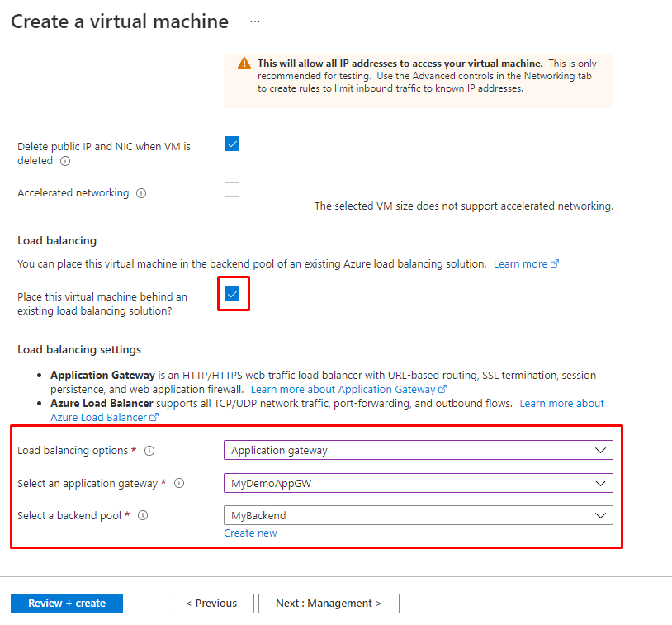
Task: Go back with the Previous button
Action: [x=211, y=604]
